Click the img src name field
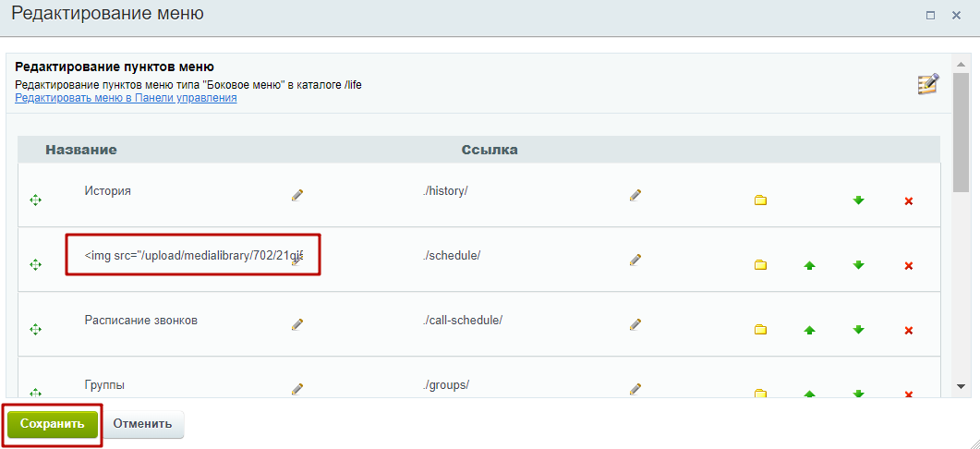Viewport: 980px width, 449px height. coord(188,255)
